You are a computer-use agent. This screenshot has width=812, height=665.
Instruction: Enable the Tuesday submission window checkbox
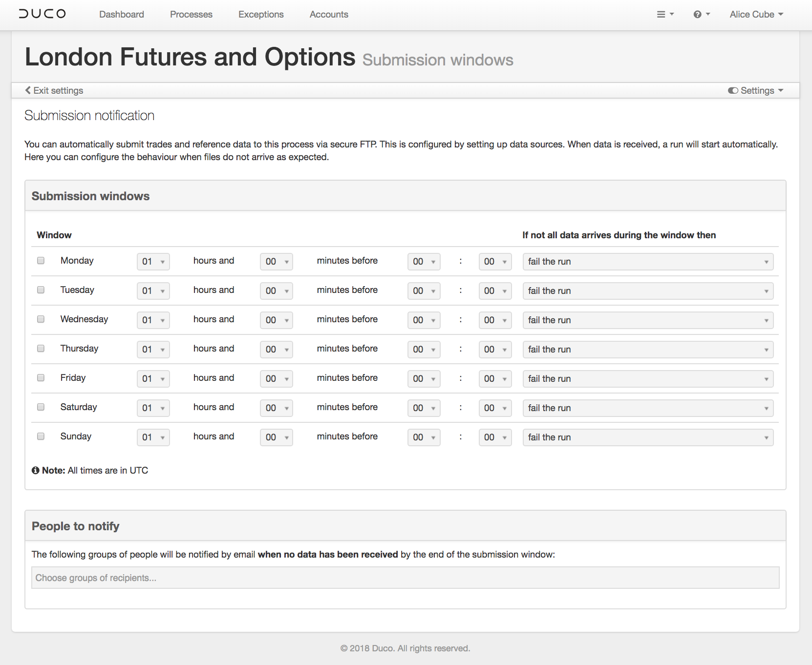coord(41,290)
